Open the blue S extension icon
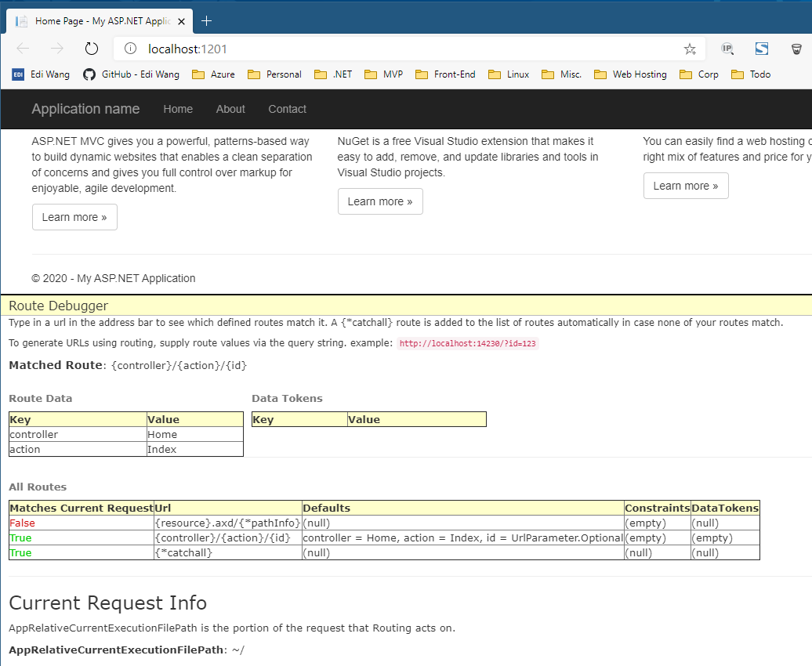The image size is (812, 666). tap(762, 49)
